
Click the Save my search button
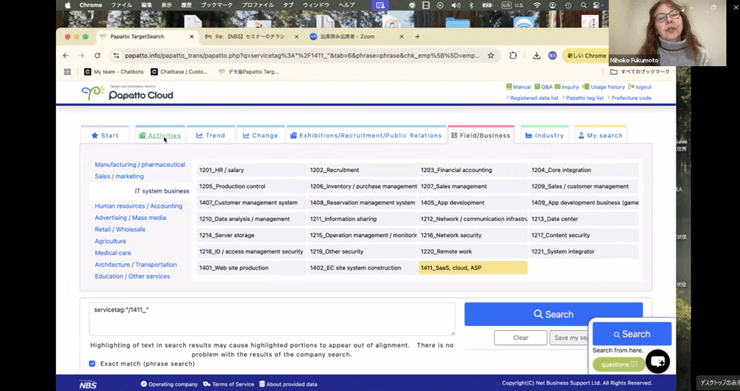pyautogui.click(x=570, y=338)
